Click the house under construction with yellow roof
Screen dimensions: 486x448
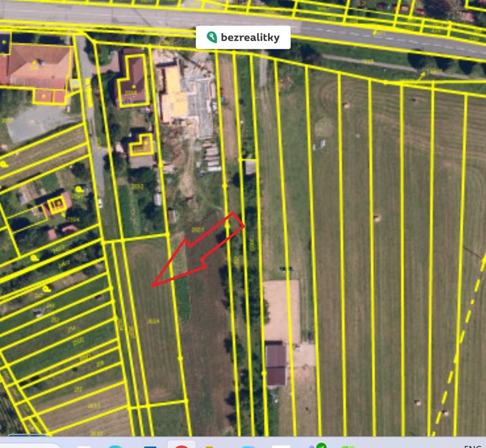click(176, 96)
